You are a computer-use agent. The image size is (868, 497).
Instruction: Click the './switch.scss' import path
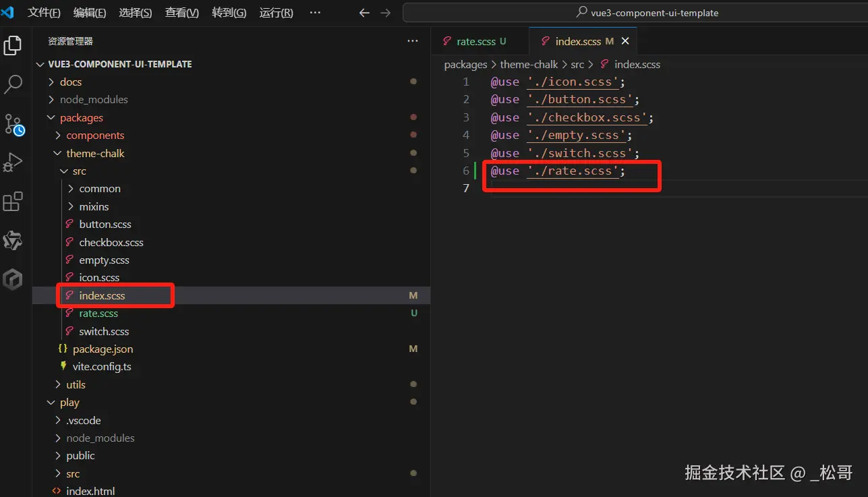click(580, 153)
